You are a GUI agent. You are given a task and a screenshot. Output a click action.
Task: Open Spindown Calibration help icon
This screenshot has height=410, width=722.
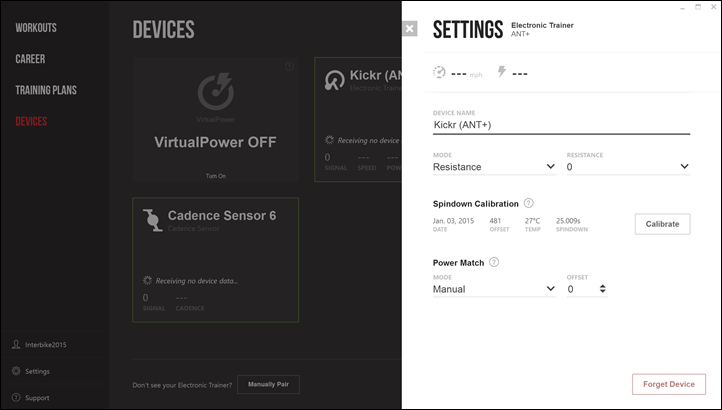[x=529, y=203]
